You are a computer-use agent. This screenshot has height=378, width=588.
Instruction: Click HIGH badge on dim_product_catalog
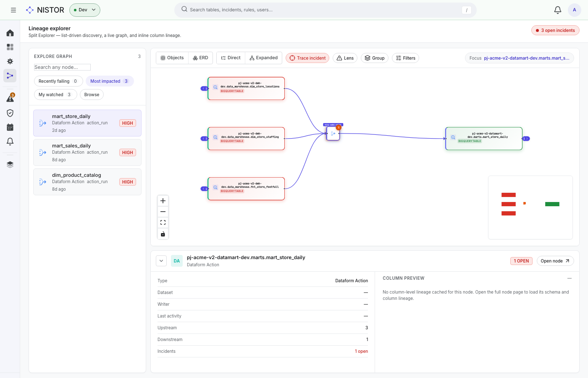pyautogui.click(x=128, y=182)
